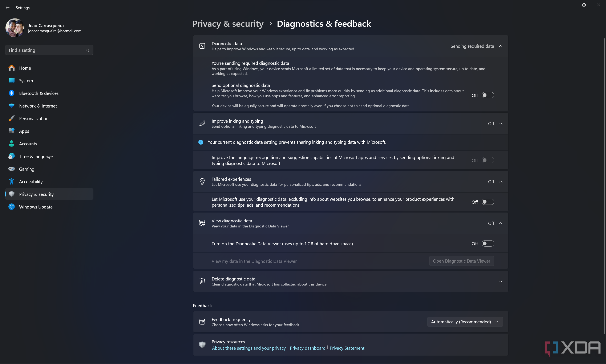Click the Windows Update refresh icon
This screenshot has width=606, height=364.
coord(12,207)
